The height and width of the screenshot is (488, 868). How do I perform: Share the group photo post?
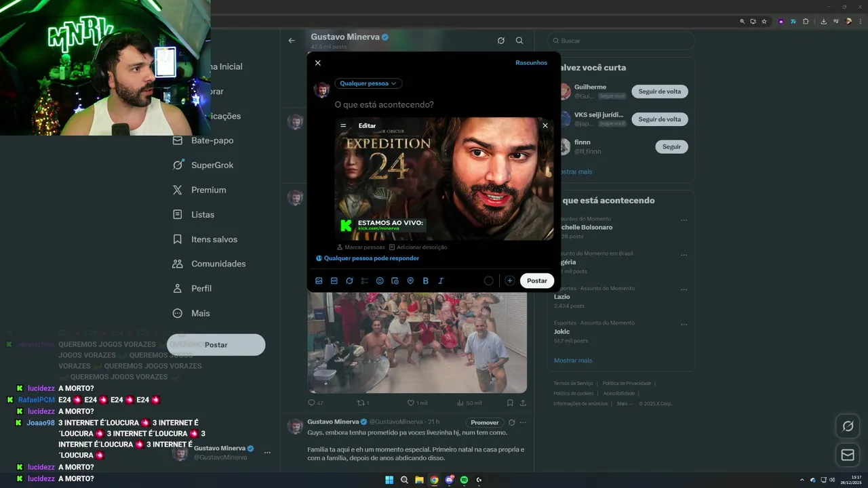(x=523, y=403)
